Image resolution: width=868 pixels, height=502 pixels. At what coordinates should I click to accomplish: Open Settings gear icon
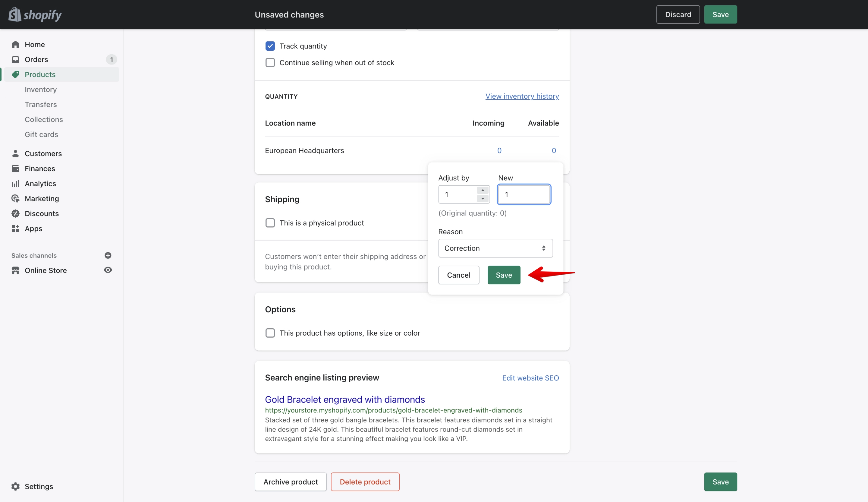coord(15,486)
